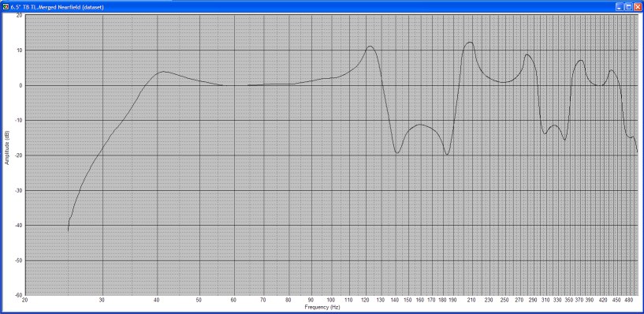This screenshot has height=314, width=644.
Task: Click the 20 Hz frequency axis label
Action: coord(25,300)
